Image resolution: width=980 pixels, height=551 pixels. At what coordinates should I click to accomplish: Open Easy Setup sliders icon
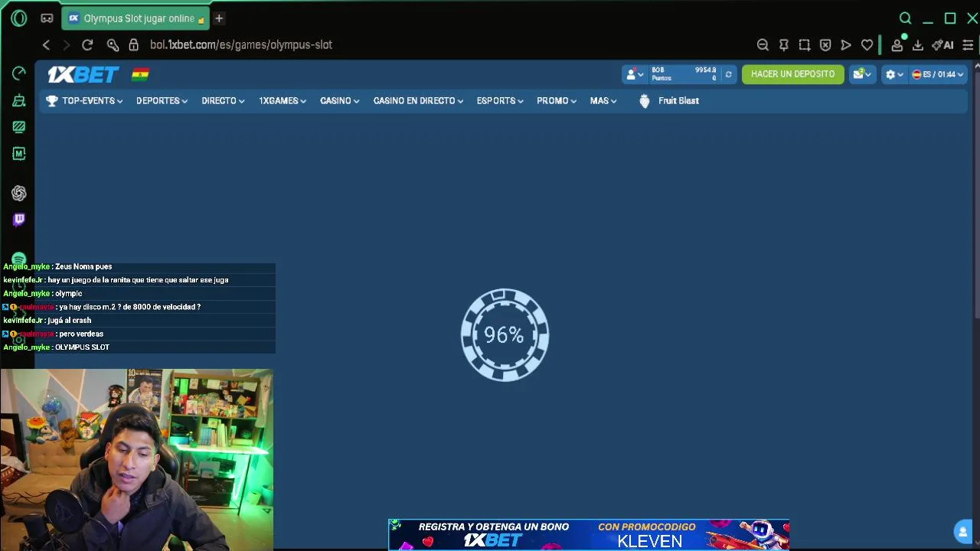click(968, 45)
